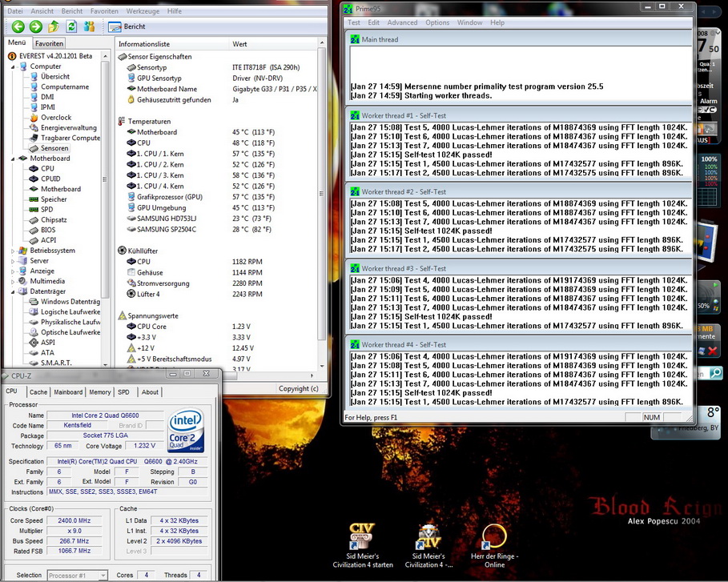Click the Intel Core 2 Quad logo in CPU-Z
The image size is (728, 582).
186,430
